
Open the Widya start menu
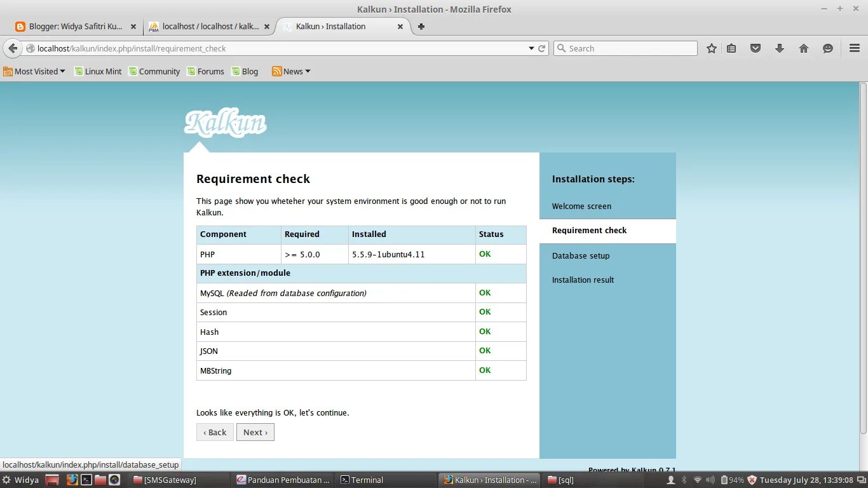[x=21, y=480]
